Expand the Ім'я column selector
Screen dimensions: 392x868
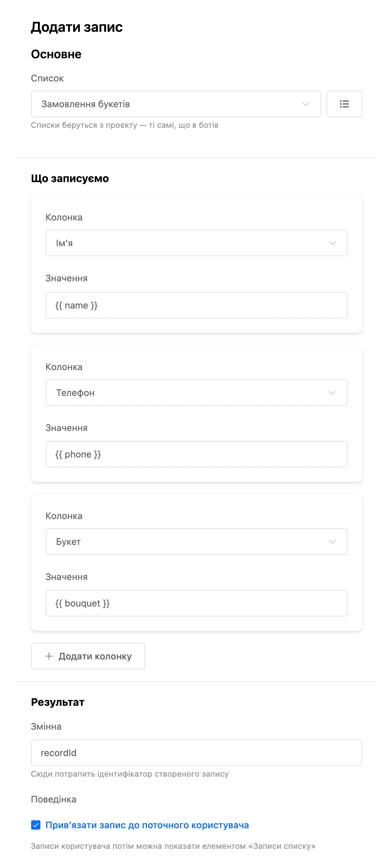[197, 243]
